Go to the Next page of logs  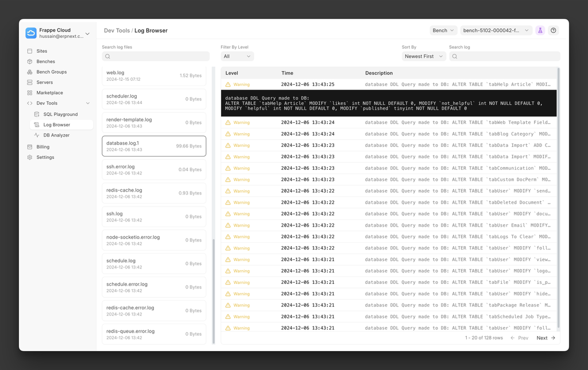(546, 338)
